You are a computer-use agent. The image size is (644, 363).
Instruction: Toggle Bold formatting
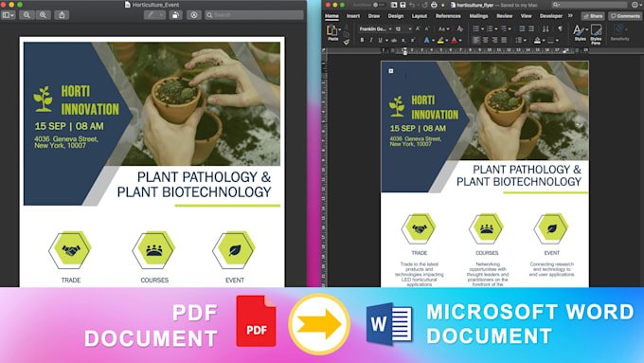(362, 40)
